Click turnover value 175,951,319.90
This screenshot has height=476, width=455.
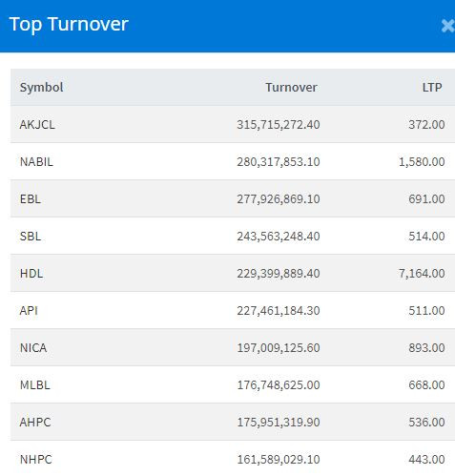279,422
